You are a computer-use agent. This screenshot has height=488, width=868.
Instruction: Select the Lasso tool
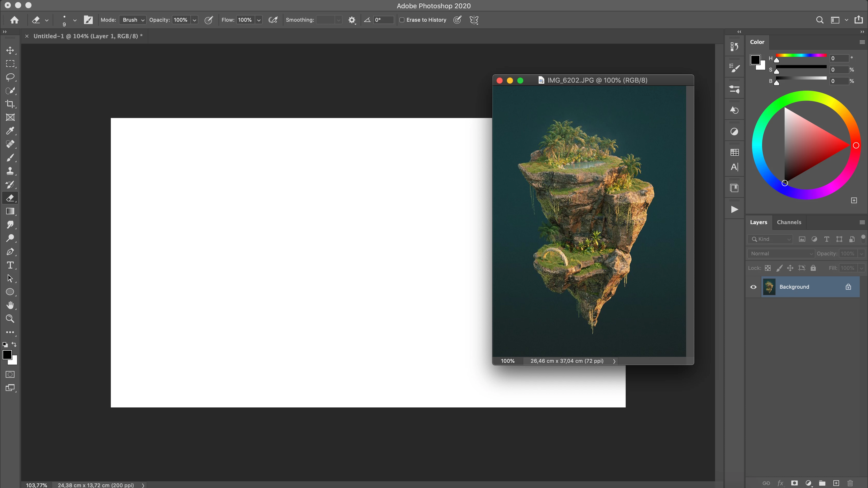[10, 77]
